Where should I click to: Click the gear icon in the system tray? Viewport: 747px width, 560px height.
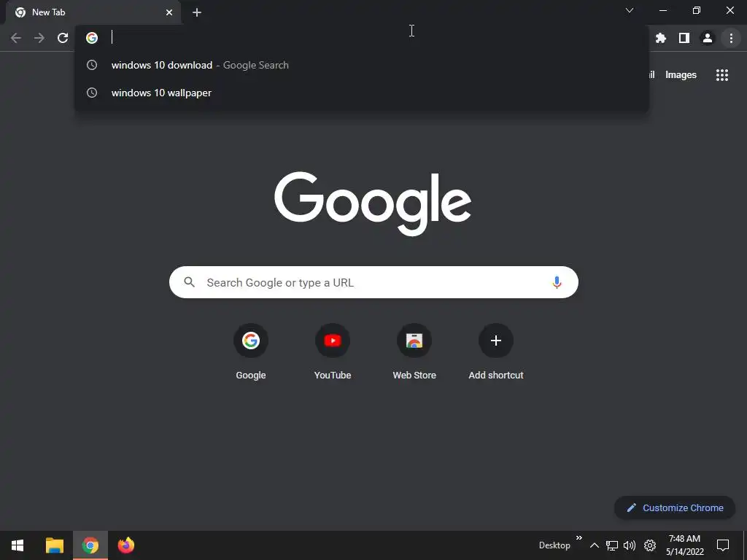pyautogui.click(x=650, y=545)
